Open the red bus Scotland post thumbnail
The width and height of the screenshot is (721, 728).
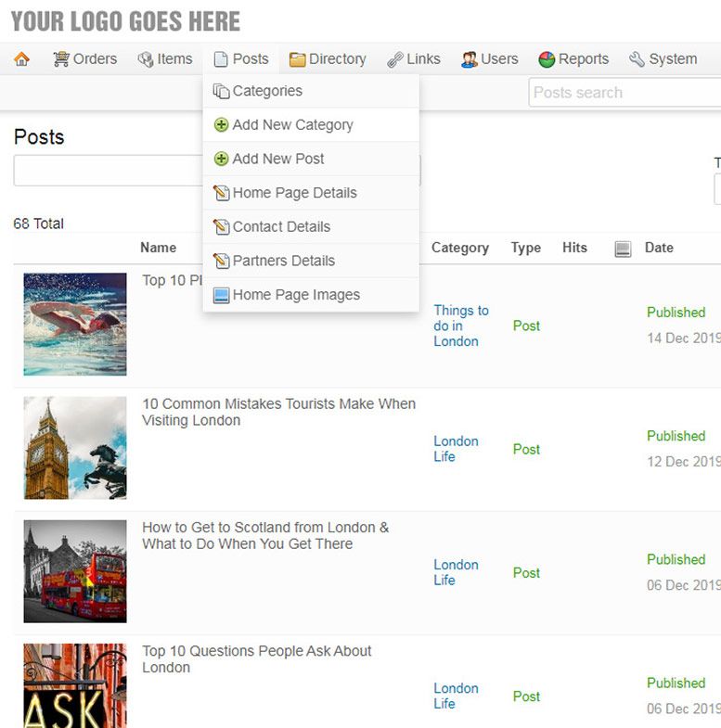[x=75, y=571]
